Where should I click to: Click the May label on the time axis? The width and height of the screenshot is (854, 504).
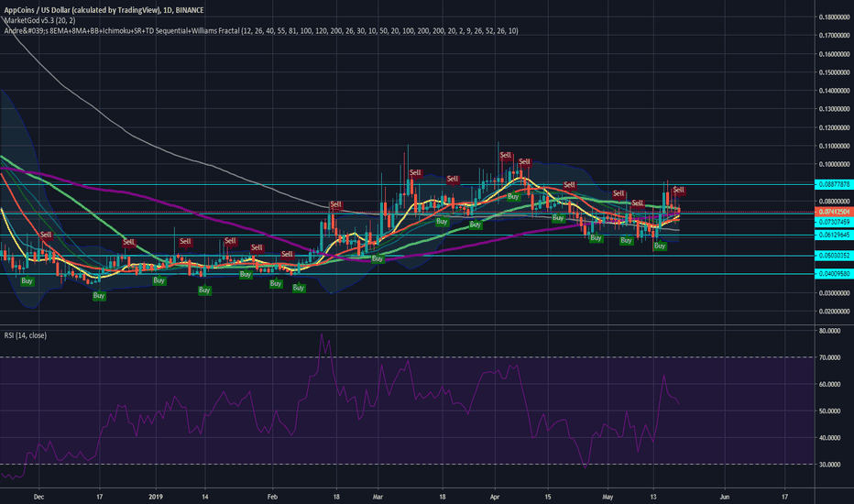click(x=608, y=497)
